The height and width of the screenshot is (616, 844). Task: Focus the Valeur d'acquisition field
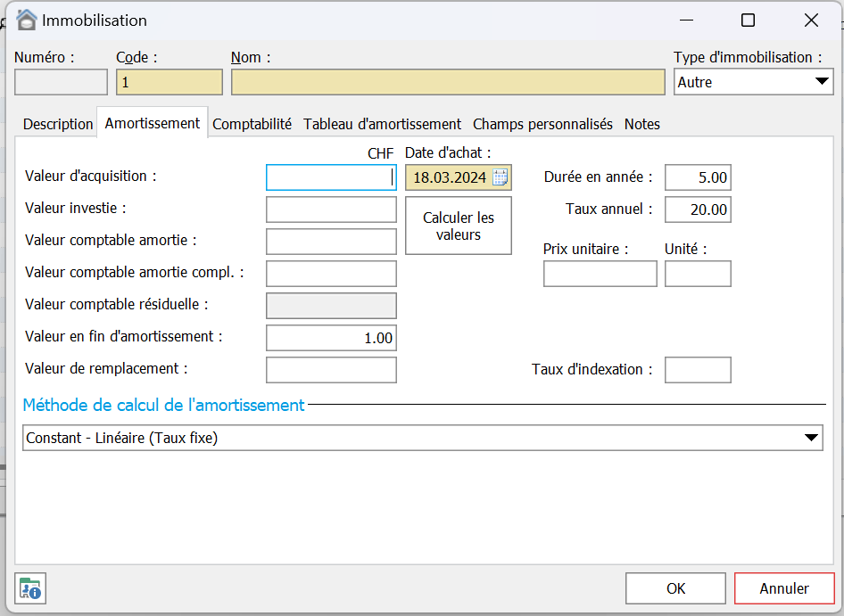331,177
